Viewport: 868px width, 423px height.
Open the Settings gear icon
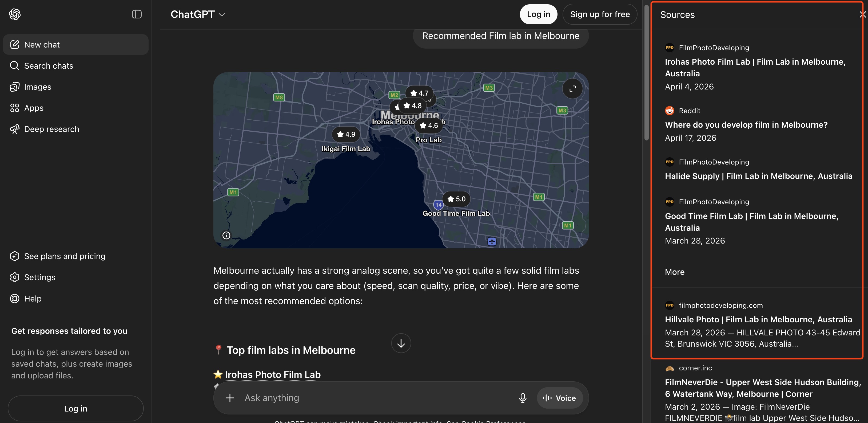tap(14, 277)
